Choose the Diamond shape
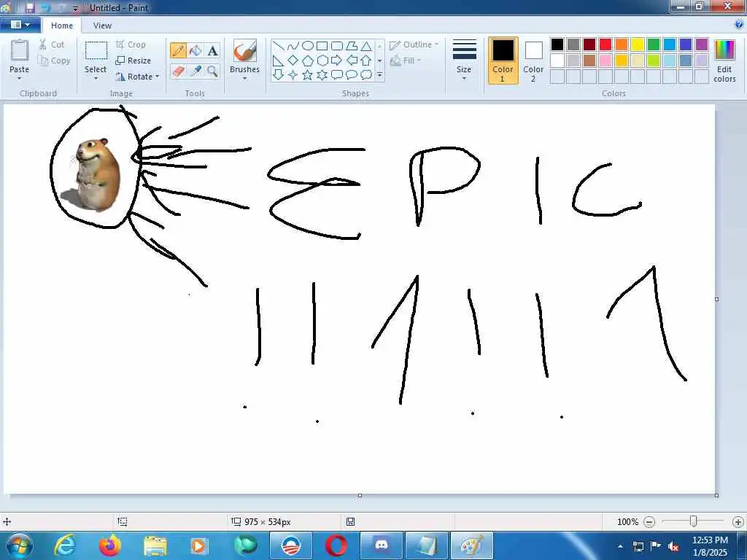Image resolution: width=747 pixels, height=560 pixels. [293, 61]
